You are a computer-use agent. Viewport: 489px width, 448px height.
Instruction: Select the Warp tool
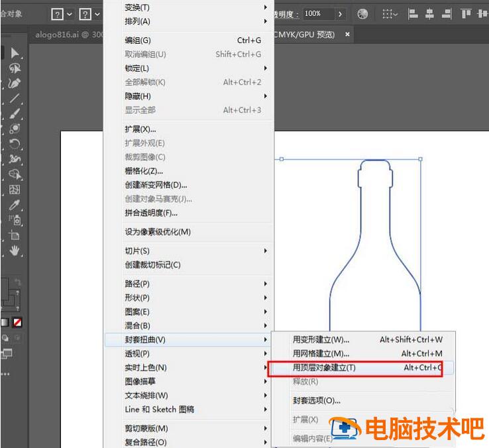[x=15, y=159]
